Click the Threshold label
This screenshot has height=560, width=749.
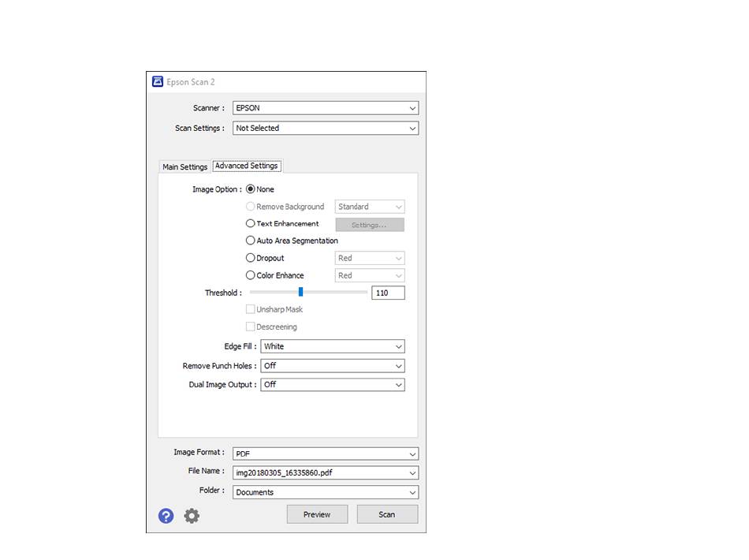(223, 293)
